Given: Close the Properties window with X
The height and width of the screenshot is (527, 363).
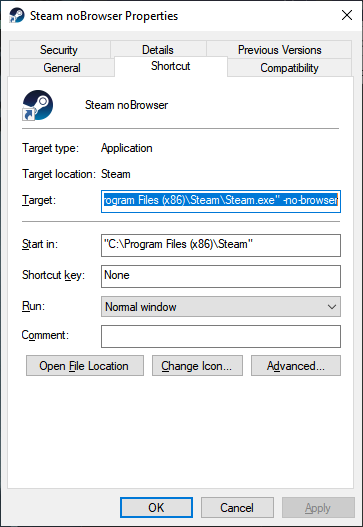Looking at the screenshot, I should coord(347,15).
